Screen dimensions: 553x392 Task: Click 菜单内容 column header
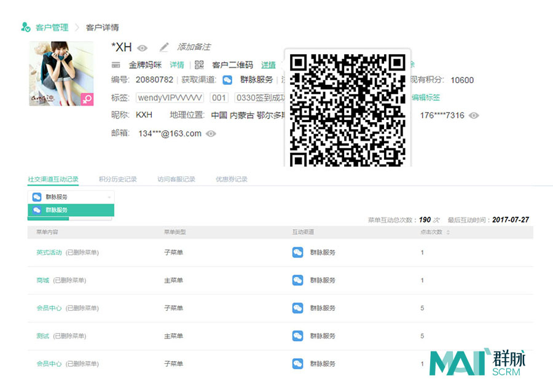[47, 232]
